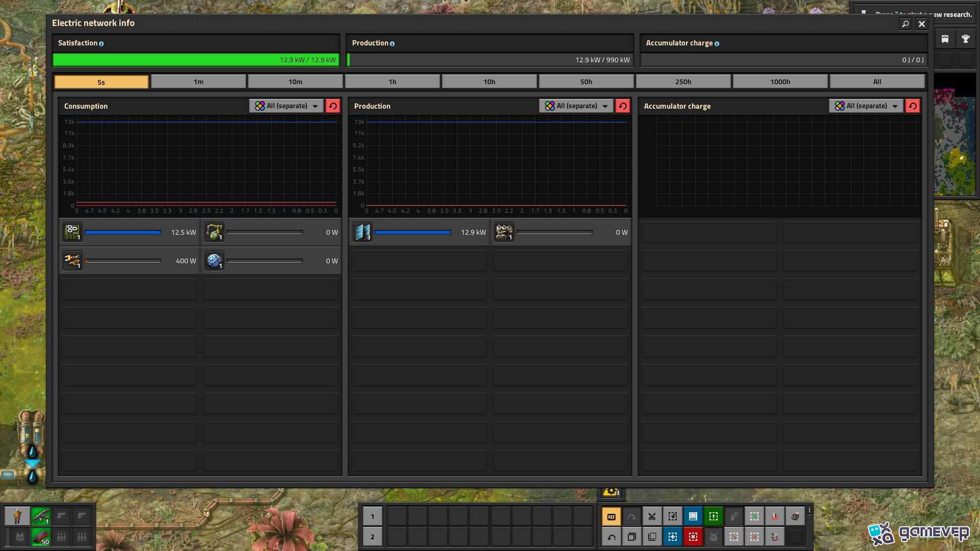
Task: Click the Satisfaction info icon
Action: tap(101, 44)
